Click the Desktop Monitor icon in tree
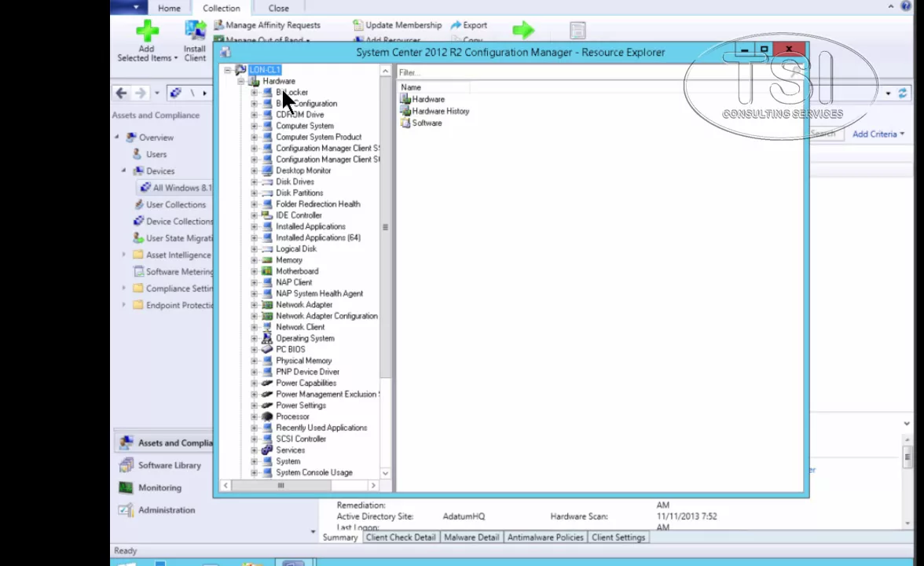 point(267,171)
